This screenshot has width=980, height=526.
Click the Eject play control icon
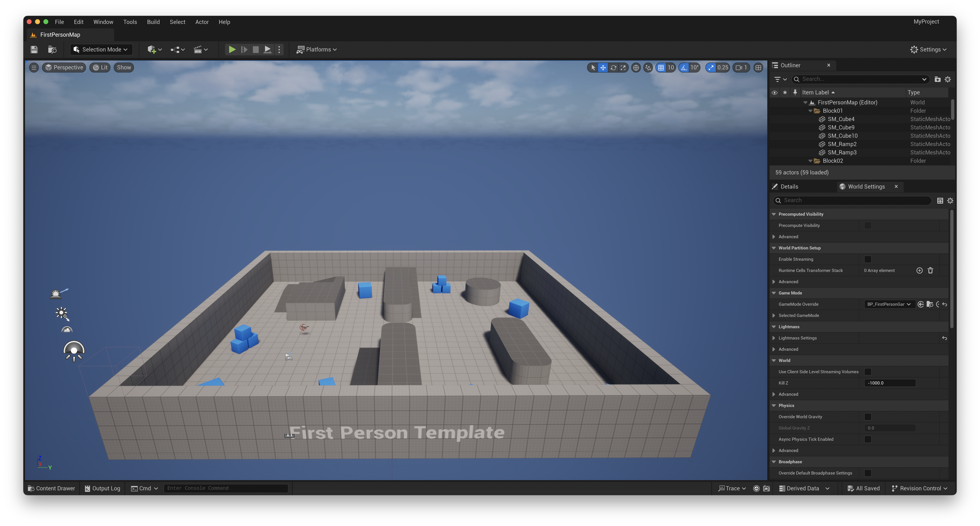point(267,49)
